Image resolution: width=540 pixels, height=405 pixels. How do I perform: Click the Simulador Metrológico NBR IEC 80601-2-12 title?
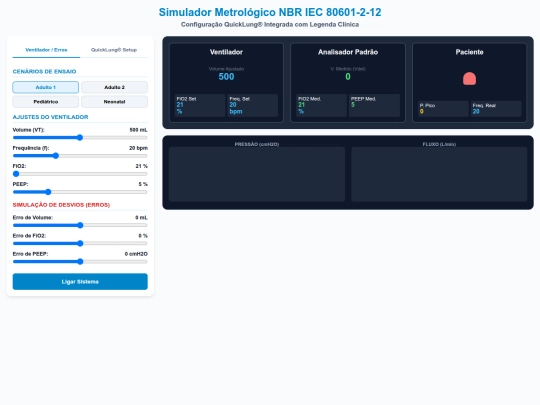270,12
